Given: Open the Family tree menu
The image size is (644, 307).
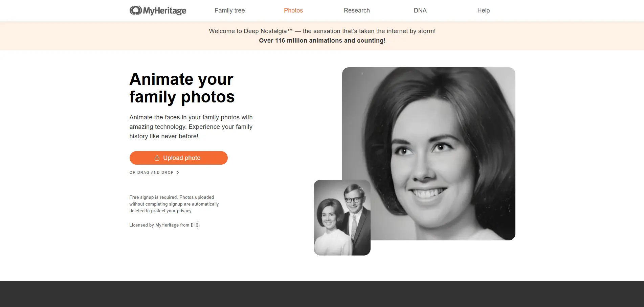Looking at the screenshot, I should tap(229, 10).
